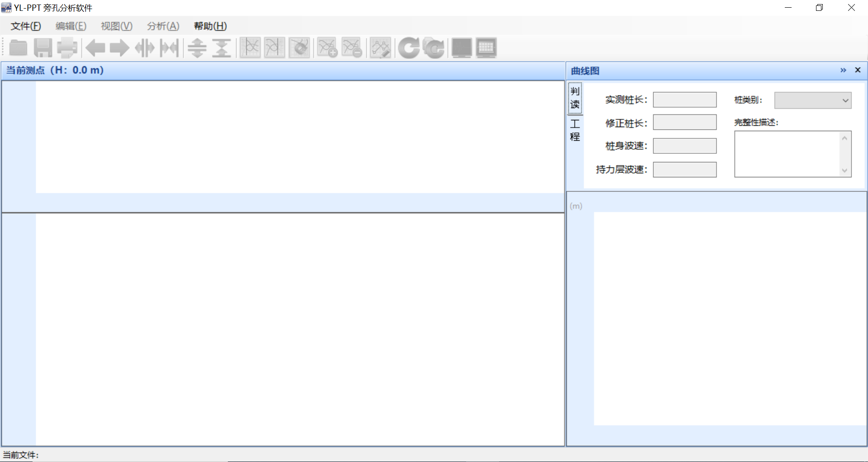Click the edit curve pencil icon

click(x=380, y=48)
